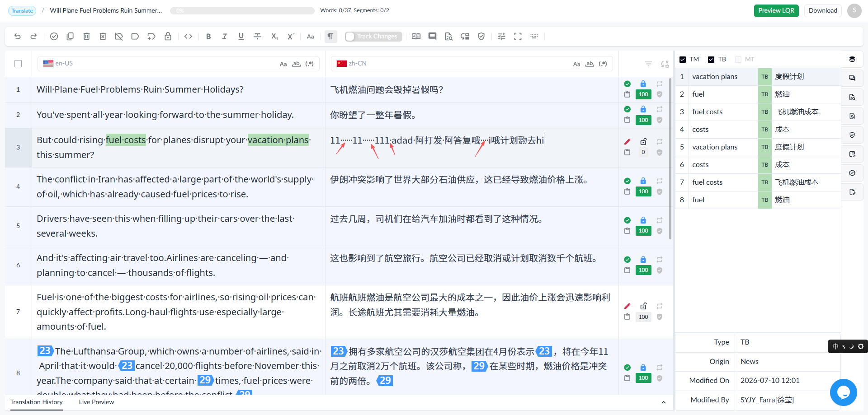868x415 pixels.
Task: Open the segment filter menu
Action: click(x=648, y=64)
